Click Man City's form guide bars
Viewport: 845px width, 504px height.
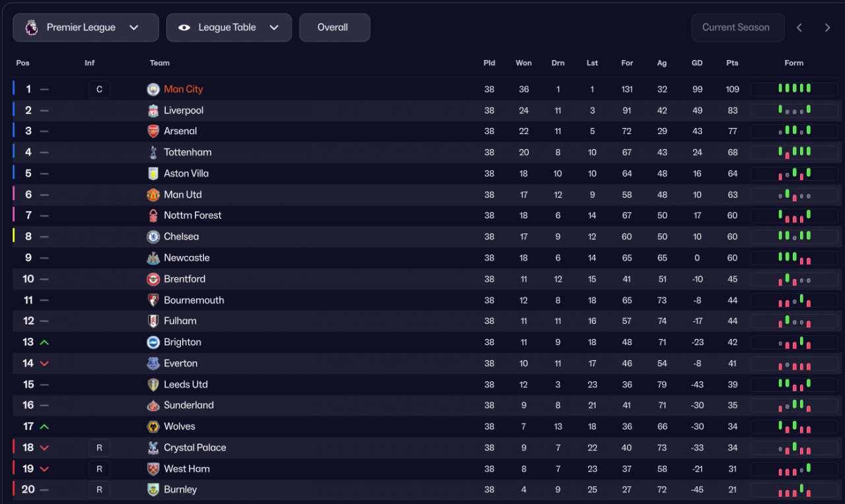pos(794,89)
